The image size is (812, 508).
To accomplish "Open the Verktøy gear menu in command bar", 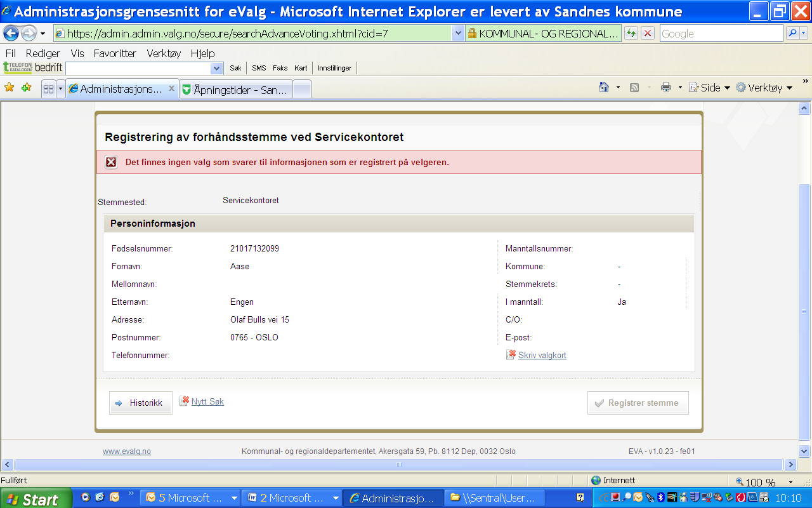I will pos(764,88).
